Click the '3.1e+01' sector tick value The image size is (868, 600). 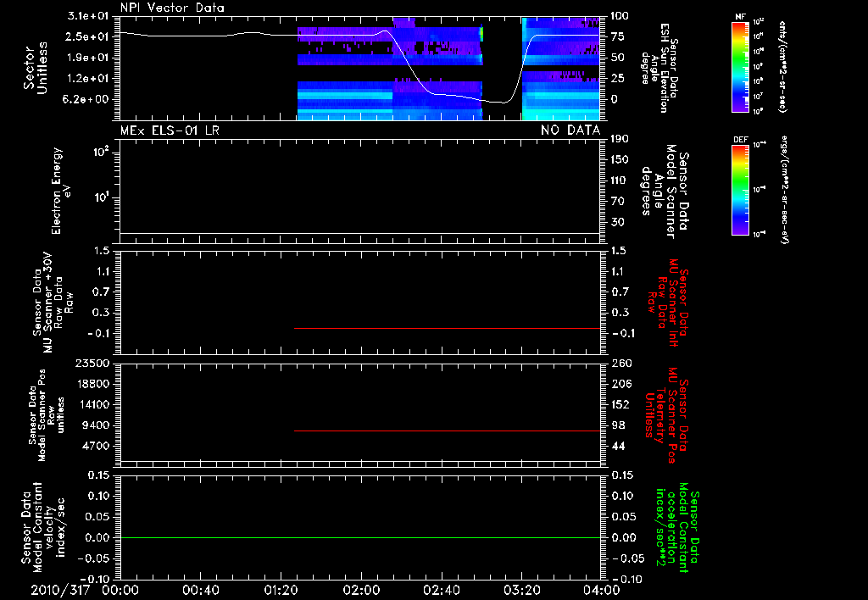[87, 16]
